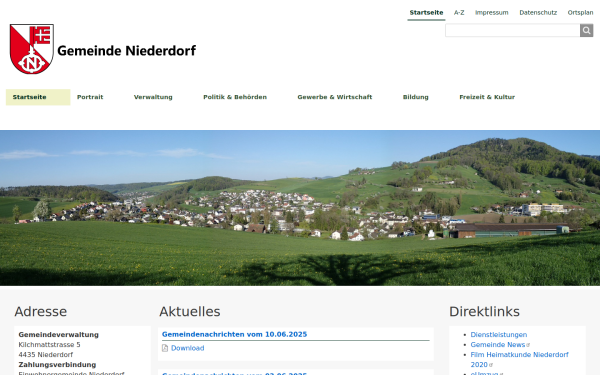Click the PDF icon beside Download
The height and width of the screenshot is (375, 600).
(x=165, y=348)
